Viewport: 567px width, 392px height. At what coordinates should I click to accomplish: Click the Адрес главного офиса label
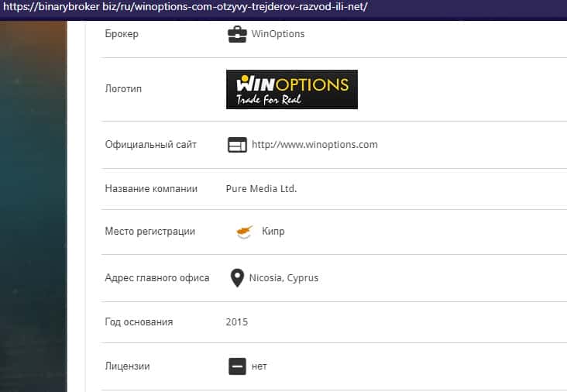click(x=156, y=278)
